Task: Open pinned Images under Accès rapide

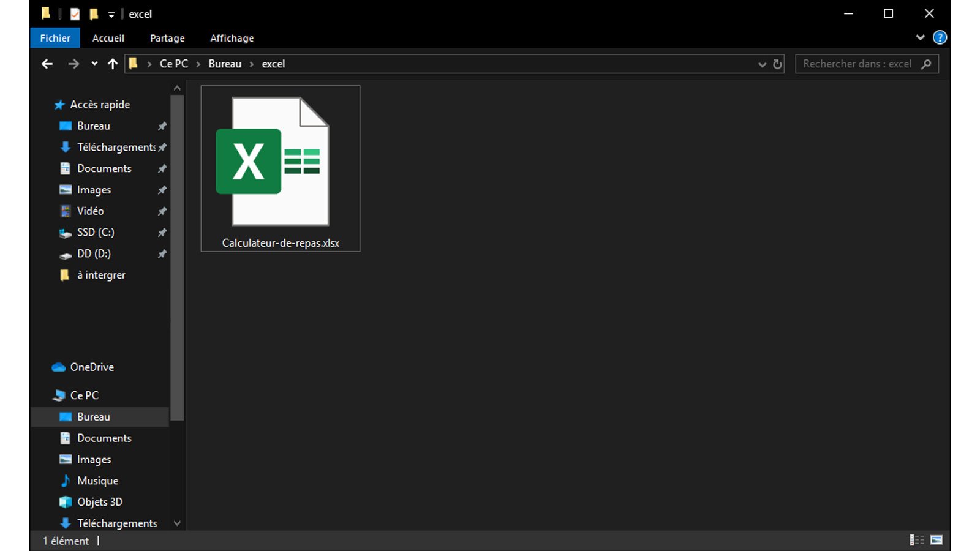Action: click(94, 190)
